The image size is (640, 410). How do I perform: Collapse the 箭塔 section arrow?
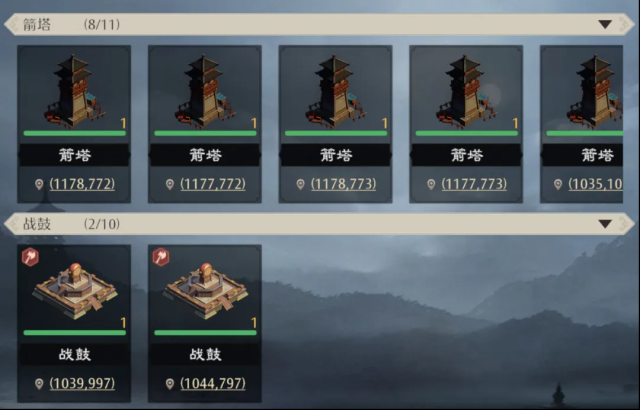[605, 24]
